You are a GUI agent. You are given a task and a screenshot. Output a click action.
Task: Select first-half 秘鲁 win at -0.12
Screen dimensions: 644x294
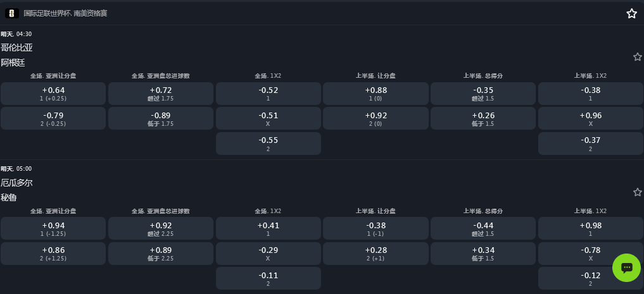coord(590,279)
